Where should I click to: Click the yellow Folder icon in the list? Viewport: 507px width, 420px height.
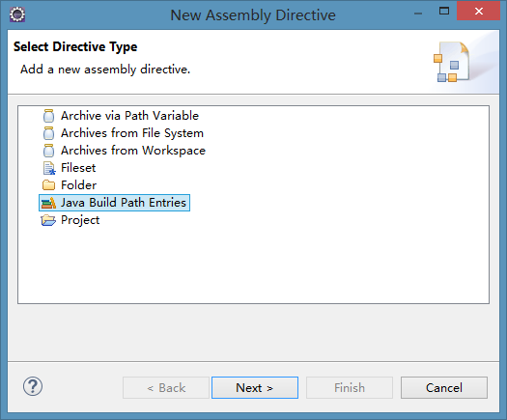(x=48, y=185)
